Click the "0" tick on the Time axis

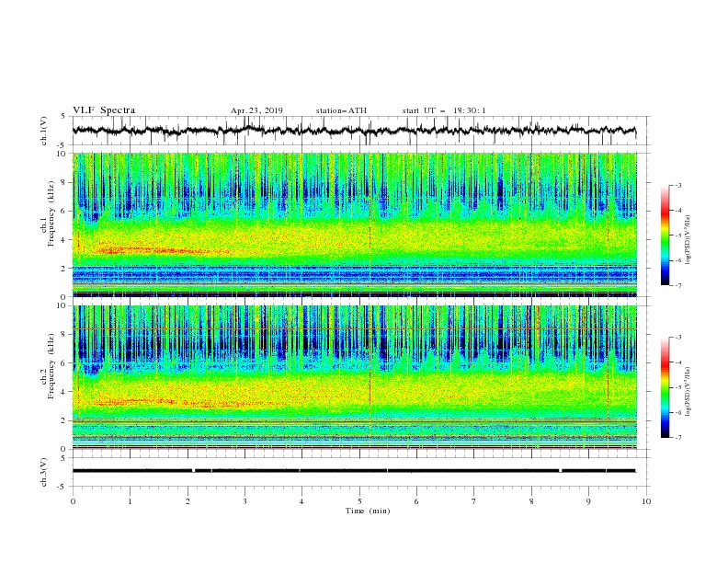tap(73, 501)
